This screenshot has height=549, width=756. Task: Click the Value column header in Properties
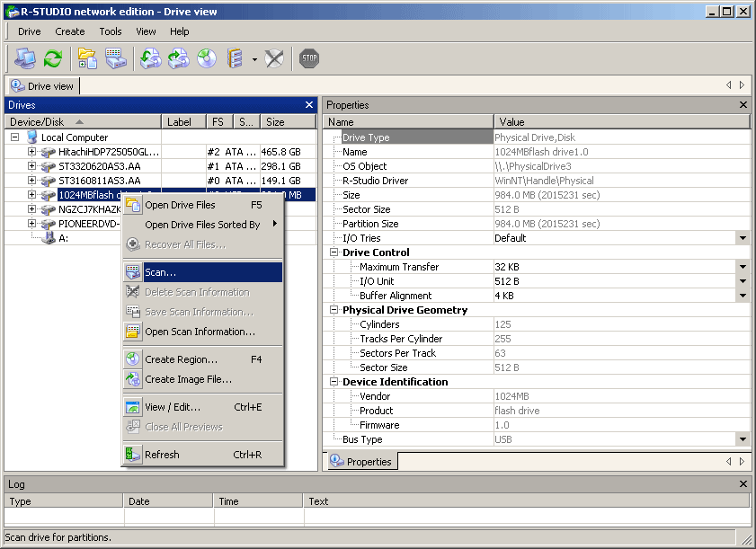tap(622, 122)
